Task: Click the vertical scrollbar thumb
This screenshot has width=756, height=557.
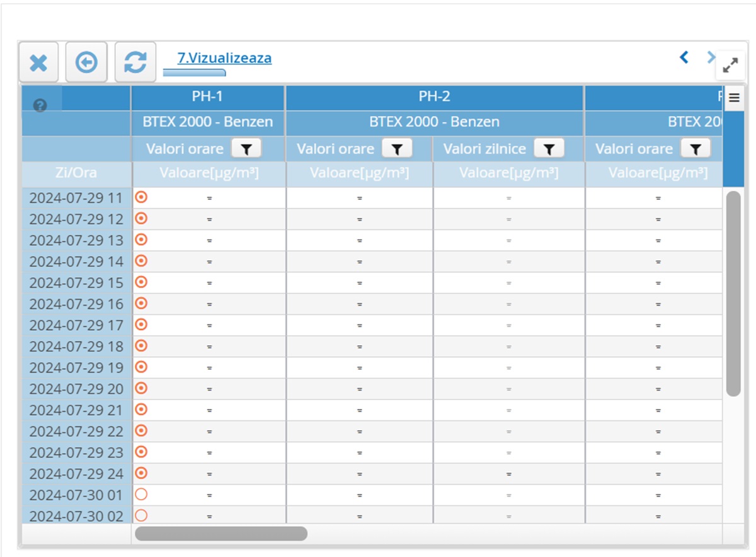Action: tap(733, 293)
